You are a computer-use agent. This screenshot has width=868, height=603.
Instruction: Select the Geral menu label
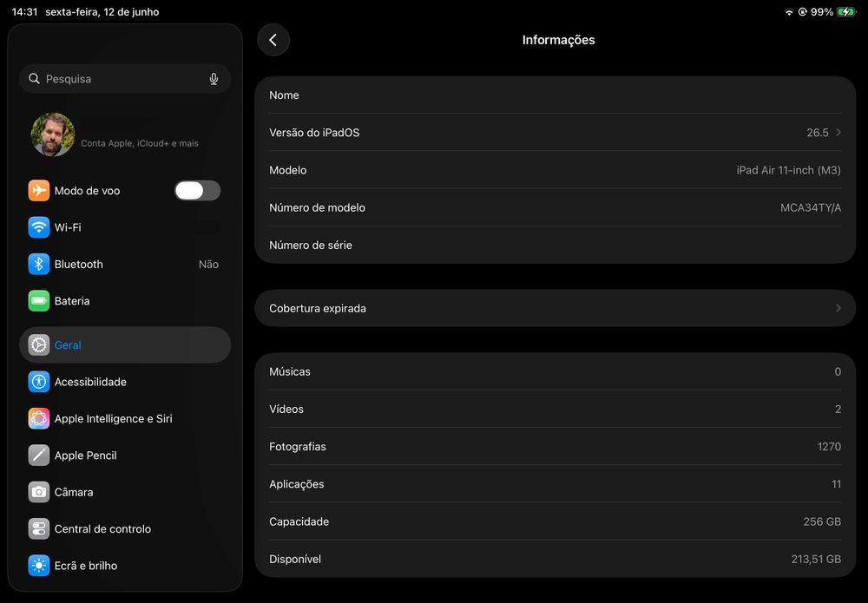[68, 345]
